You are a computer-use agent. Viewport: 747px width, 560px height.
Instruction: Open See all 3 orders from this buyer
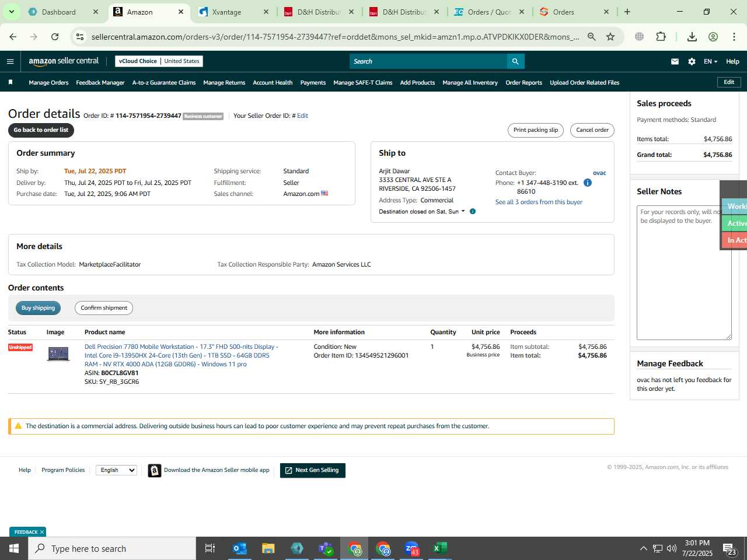tap(539, 202)
